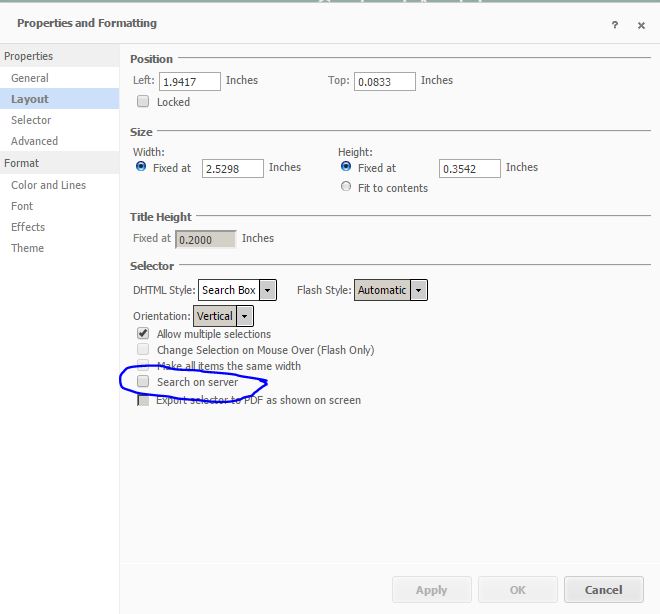This screenshot has width=660, height=614.
Task: Click the Orientation label
Action: point(162,316)
